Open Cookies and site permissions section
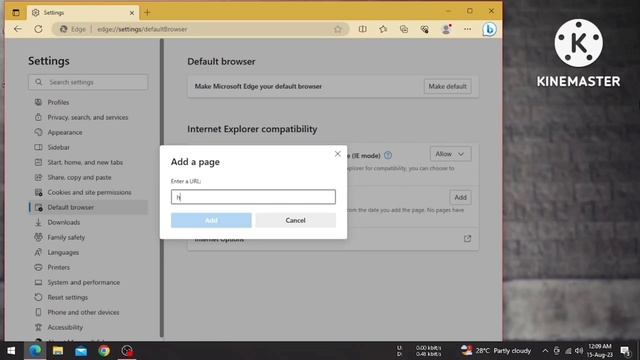The height and width of the screenshot is (360, 640). [x=88, y=192]
